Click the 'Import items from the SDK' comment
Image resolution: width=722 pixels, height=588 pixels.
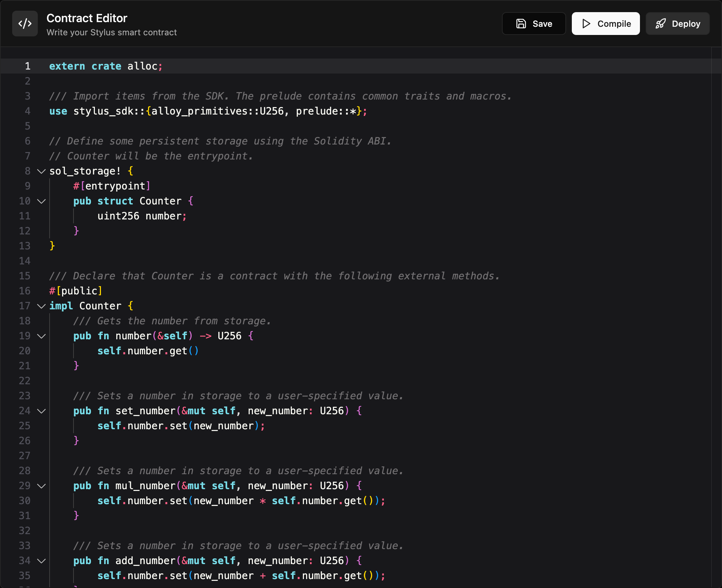click(280, 96)
